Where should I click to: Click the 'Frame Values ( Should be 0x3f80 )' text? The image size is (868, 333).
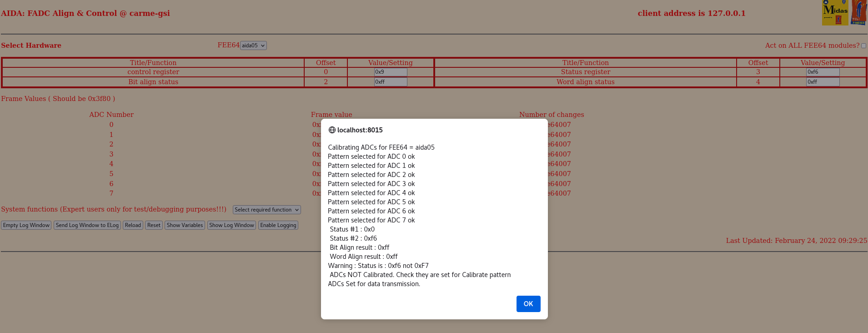tap(58, 99)
